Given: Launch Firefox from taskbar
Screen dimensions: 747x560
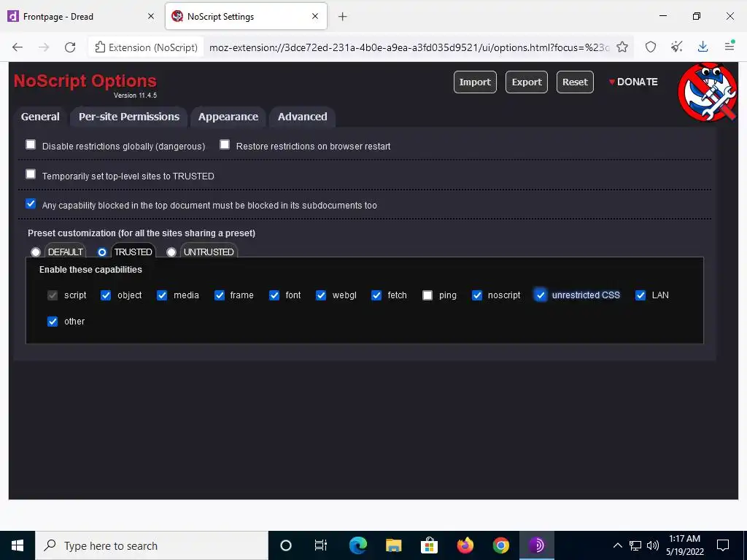Looking at the screenshot, I should (x=465, y=545).
